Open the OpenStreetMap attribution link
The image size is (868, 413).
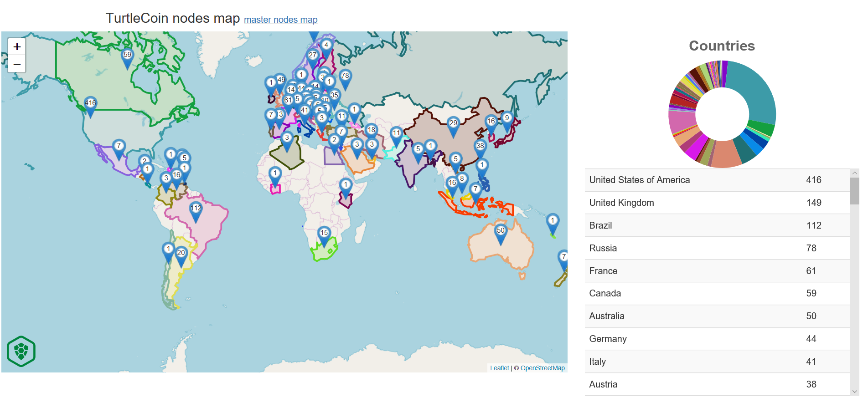(x=542, y=368)
